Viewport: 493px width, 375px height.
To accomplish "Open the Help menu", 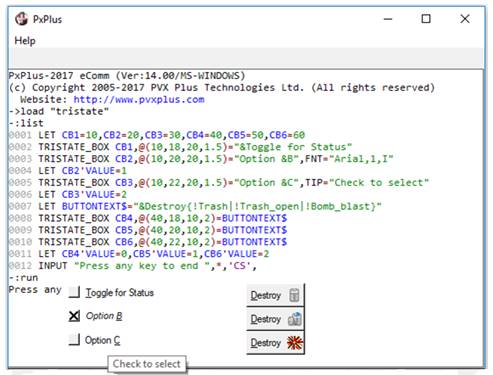I will (x=25, y=41).
